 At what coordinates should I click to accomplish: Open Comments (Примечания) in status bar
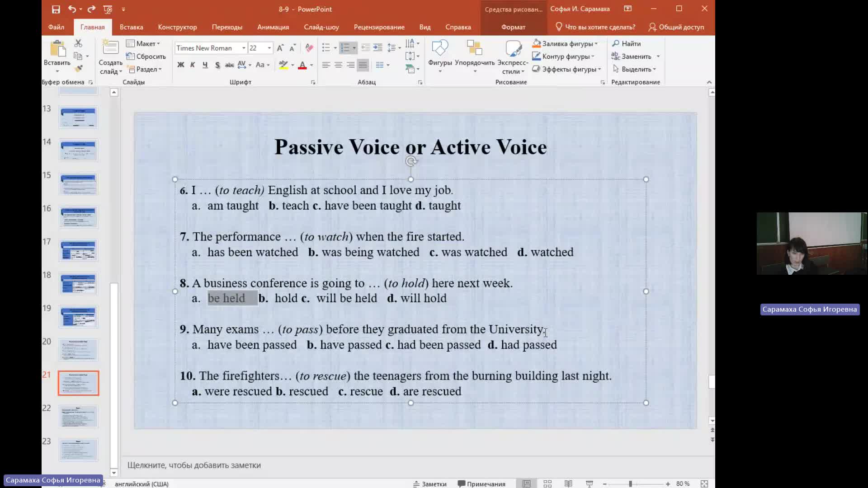click(x=481, y=483)
